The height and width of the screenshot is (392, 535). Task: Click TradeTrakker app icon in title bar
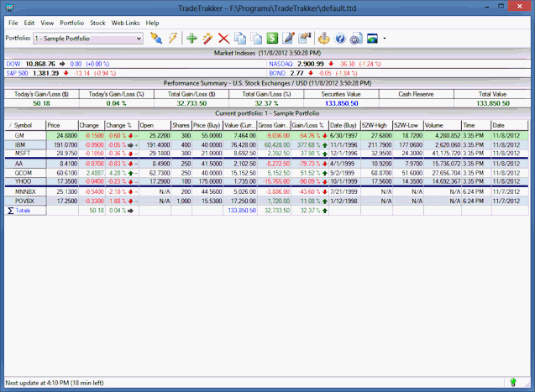point(10,8)
